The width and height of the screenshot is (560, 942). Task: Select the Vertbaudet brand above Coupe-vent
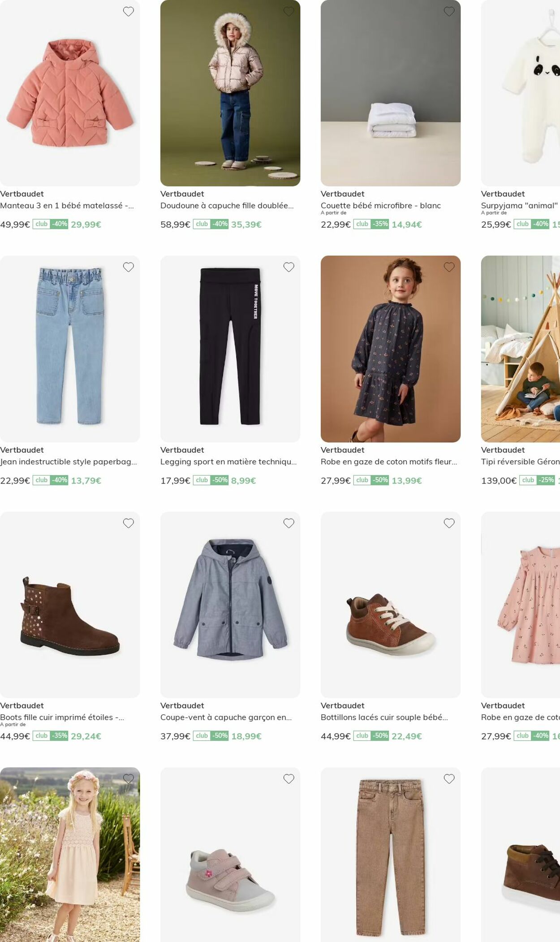(x=182, y=705)
